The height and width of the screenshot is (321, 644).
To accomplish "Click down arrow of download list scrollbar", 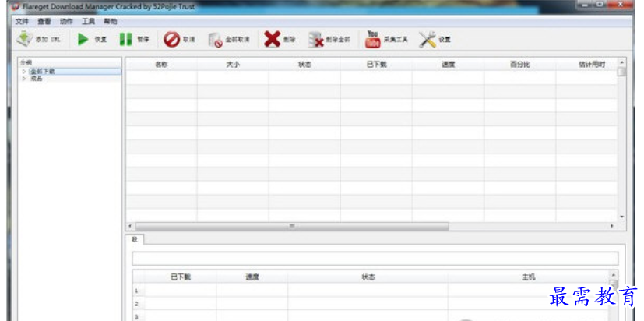I will (622, 217).
